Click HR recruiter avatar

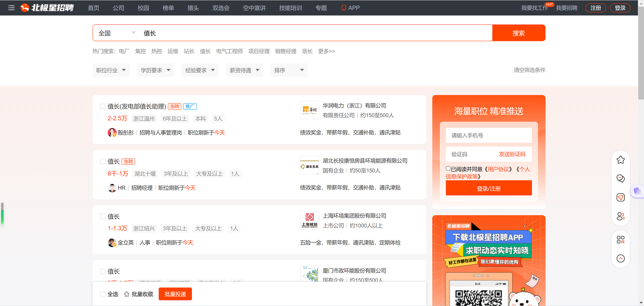click(x=112, y=188)
